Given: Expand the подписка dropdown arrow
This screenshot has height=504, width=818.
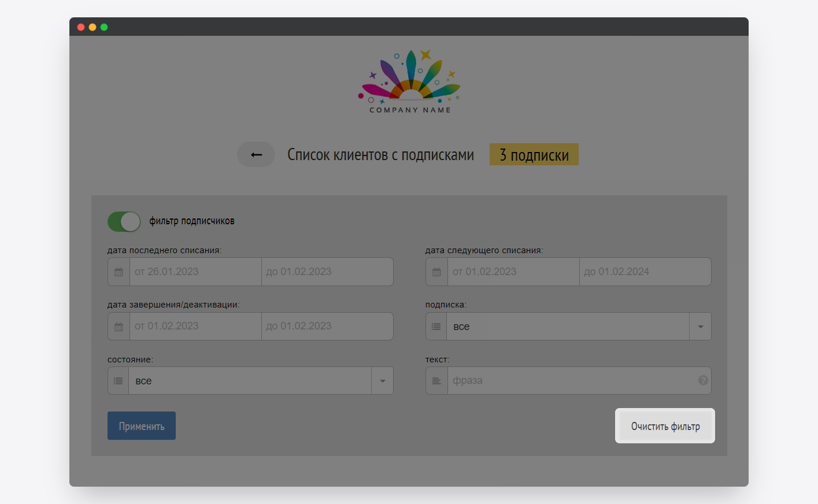Looking at the screenshot, I should (x=700, y=327).
